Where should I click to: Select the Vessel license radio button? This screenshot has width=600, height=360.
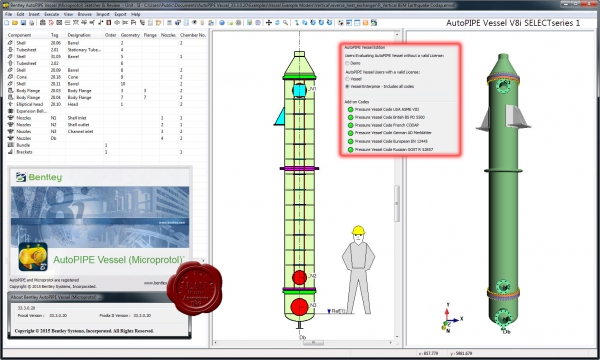[347, 79]
